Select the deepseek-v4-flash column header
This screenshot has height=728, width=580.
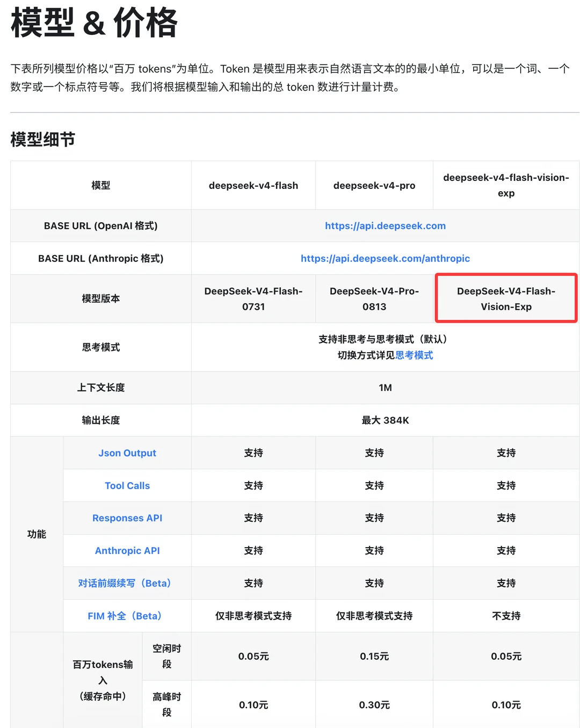tap(253, 186)
